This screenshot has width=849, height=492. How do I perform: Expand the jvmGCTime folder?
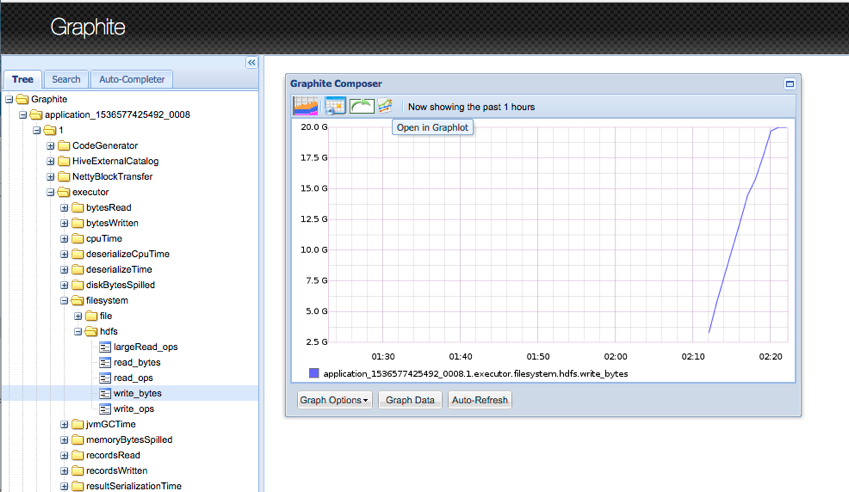(65, 424)
